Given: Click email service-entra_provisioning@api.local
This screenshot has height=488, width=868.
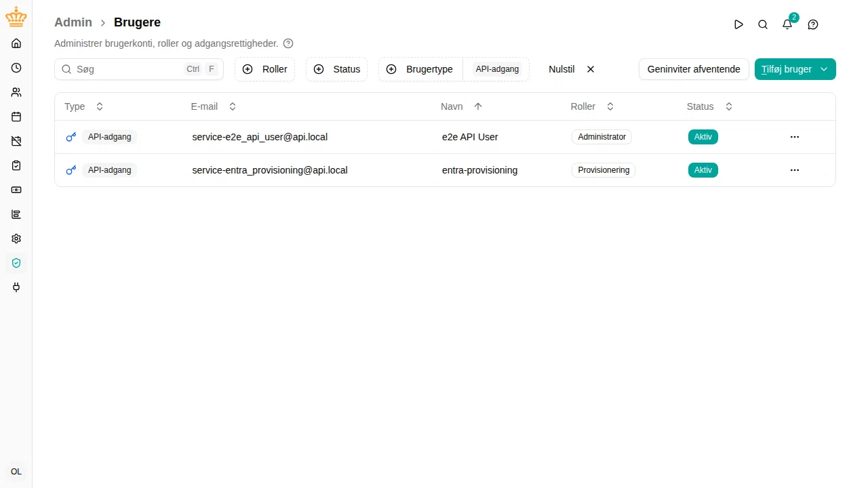Looking at the screenshot, I should pyautogui.click(x=270, y=170).
